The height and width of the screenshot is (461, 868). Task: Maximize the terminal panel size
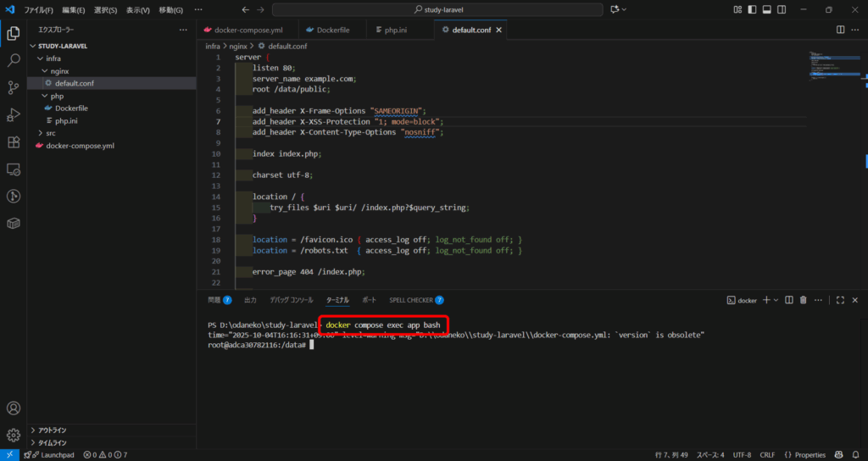[x=840, y=300]
